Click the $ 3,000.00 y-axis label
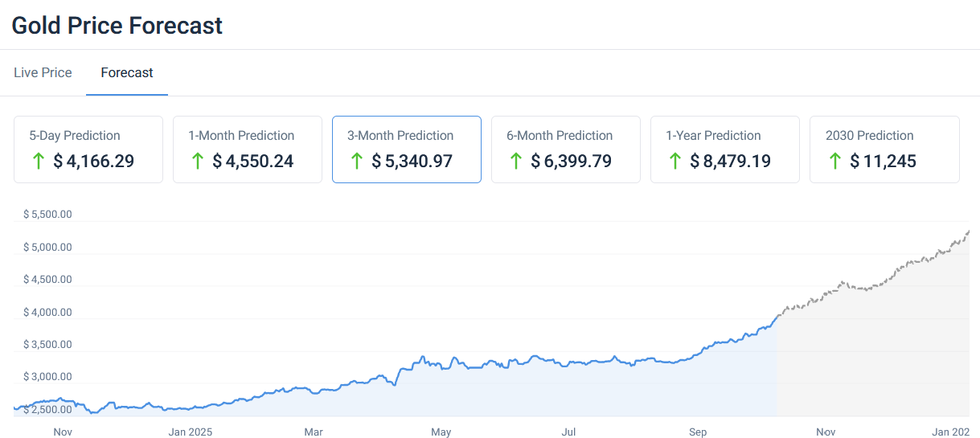Viewport: 980px width, 438px height. pos(47,377)
